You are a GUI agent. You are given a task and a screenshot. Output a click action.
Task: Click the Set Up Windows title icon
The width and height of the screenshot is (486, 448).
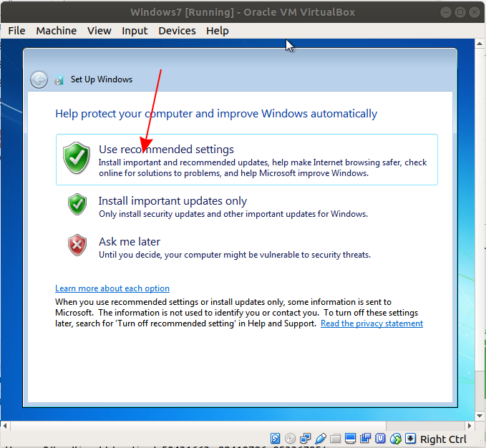coord(59,80)
